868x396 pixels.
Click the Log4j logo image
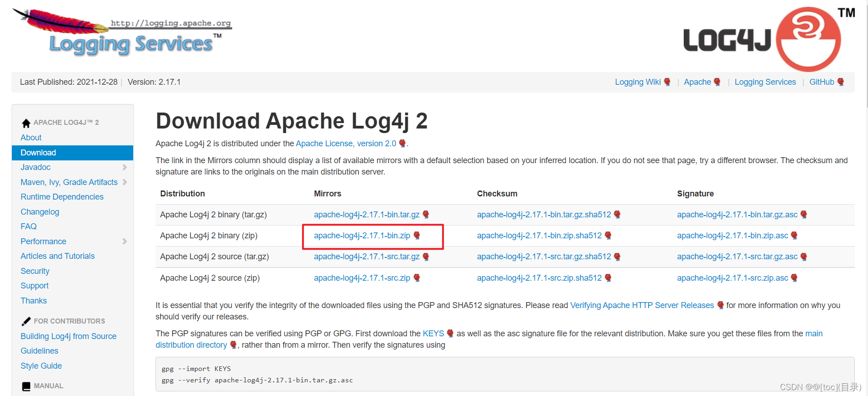769,39
